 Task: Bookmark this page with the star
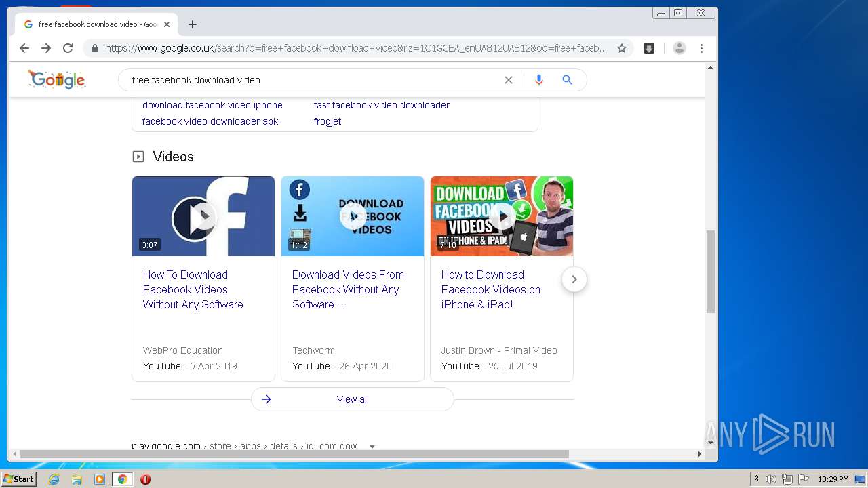tap(621, 48)
